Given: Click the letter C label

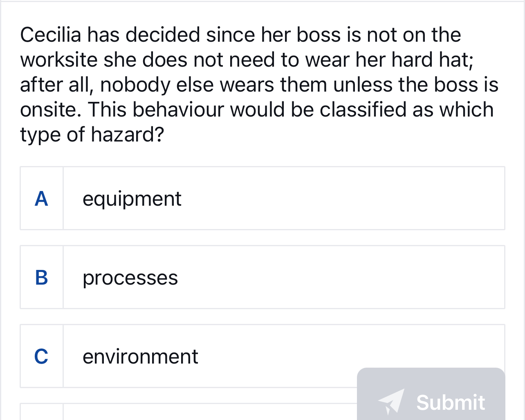Looking at the screenshot, I should [41, 356].
